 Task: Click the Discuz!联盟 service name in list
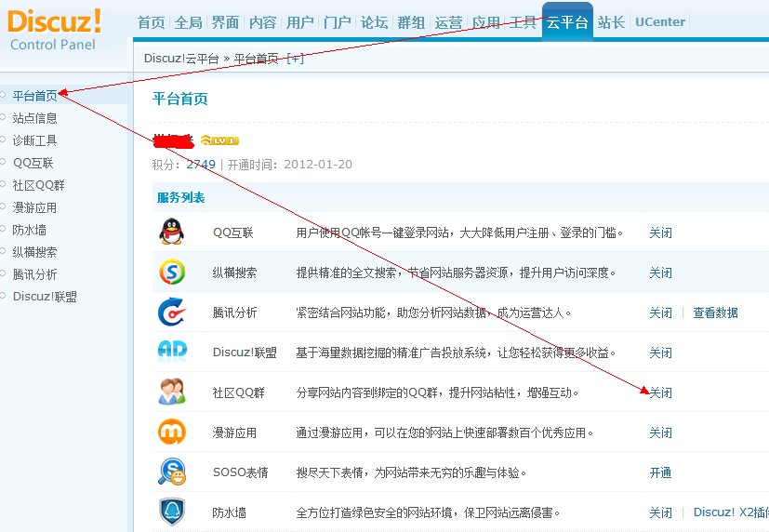point(245,352)
